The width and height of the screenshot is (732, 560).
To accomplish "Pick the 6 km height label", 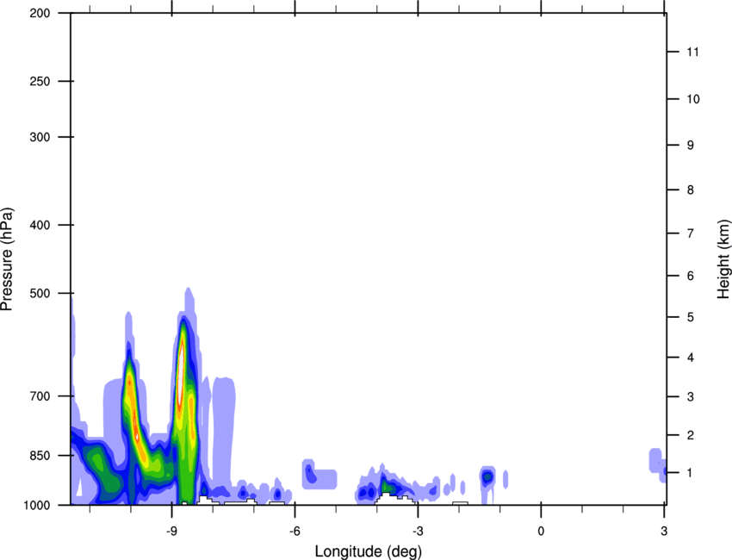I will tap(690, 276).
